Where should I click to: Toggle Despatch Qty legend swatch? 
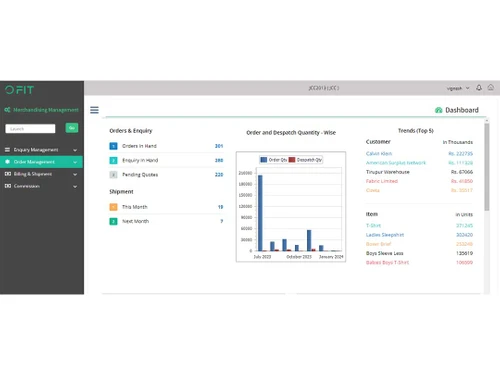click(x=292, y=160)
